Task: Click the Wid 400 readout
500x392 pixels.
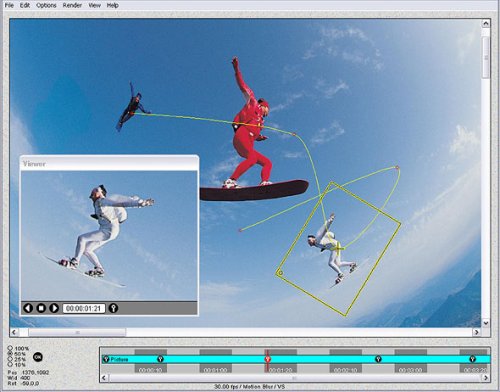Action: click(19, 378)
